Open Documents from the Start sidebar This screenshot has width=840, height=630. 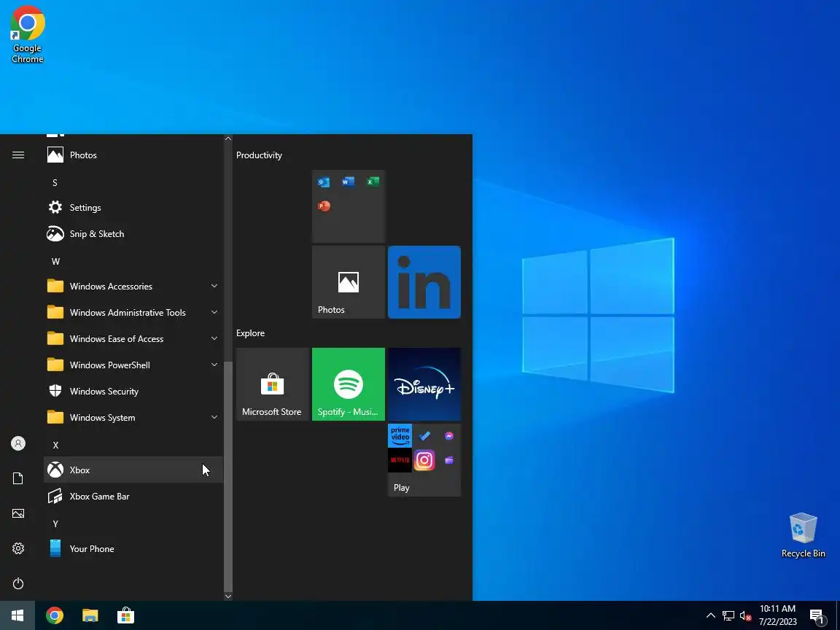point(18,478)
